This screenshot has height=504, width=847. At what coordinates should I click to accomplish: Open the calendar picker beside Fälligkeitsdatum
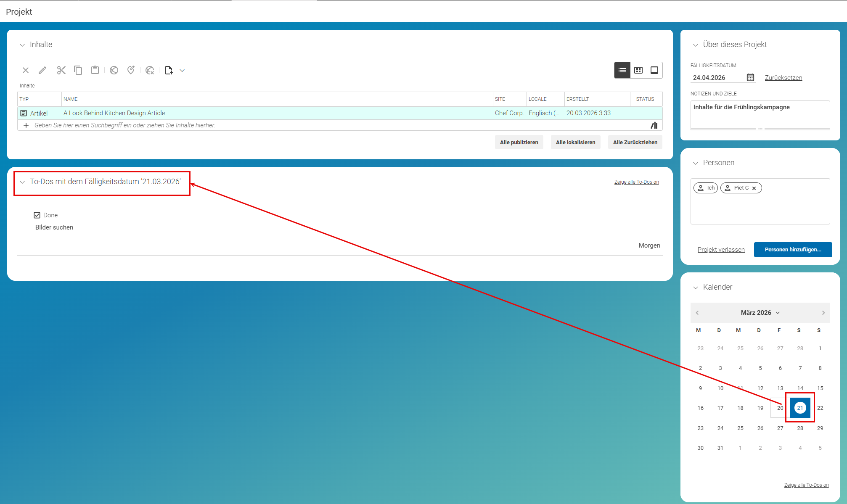tap(750, 77)
